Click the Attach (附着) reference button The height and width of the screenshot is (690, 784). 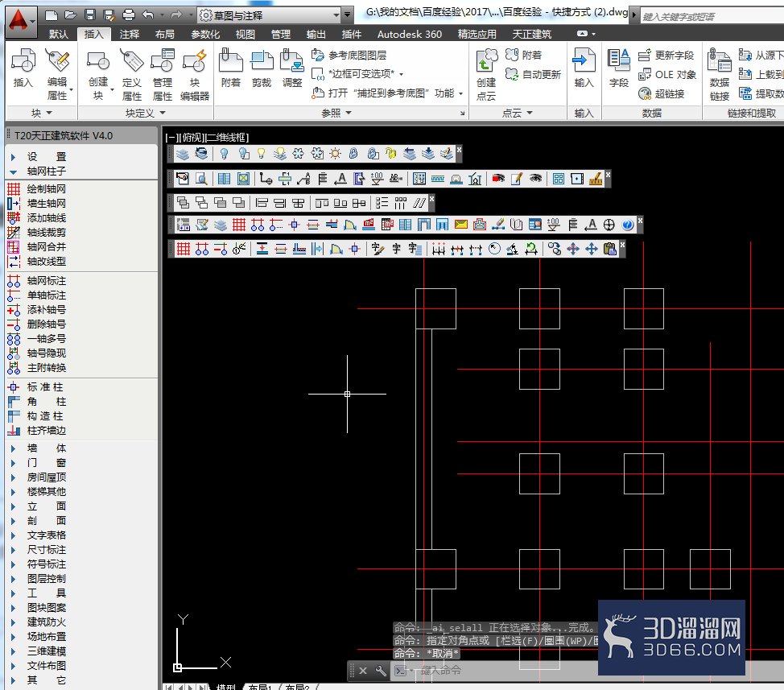tap(230, 68)
